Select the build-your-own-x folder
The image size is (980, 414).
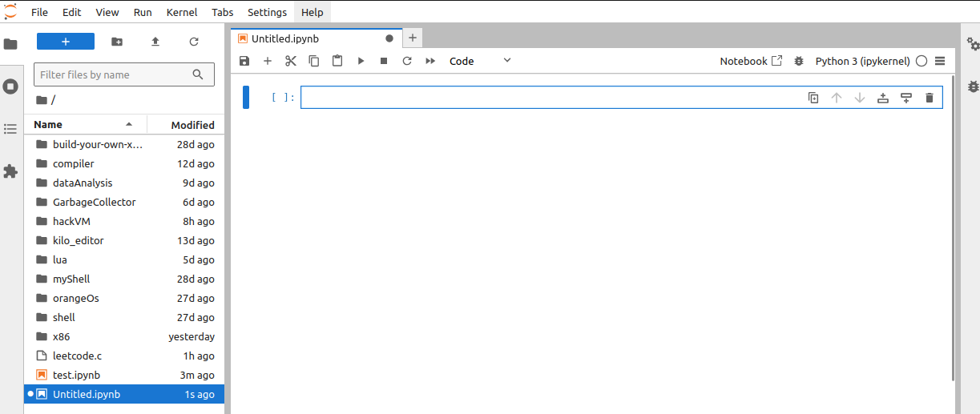[x=124, y=145]
